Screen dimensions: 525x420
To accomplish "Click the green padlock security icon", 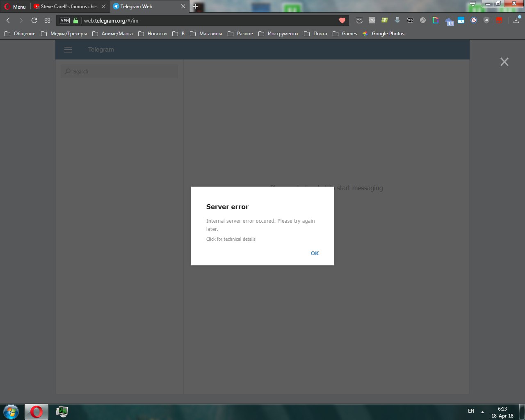I will 75,21.
